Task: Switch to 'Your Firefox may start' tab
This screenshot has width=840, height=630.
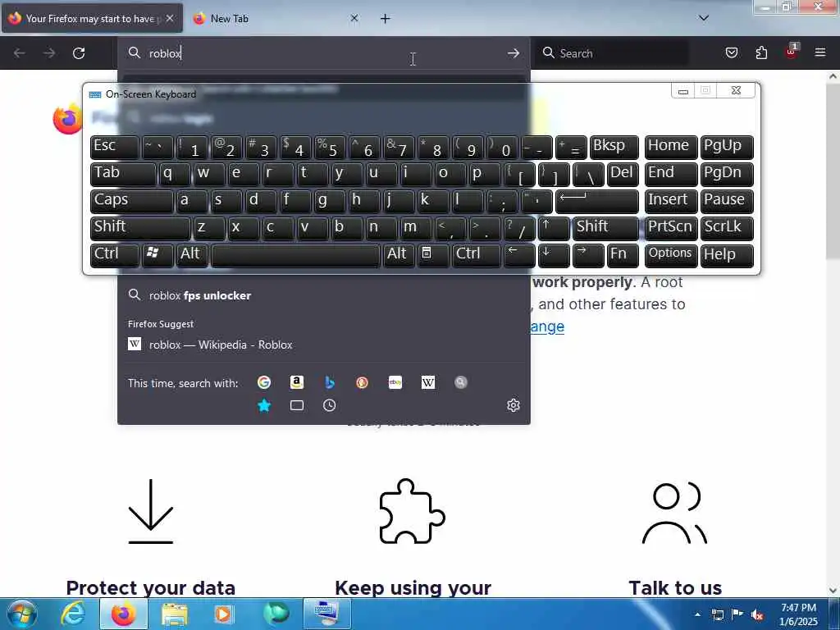Action: [x=92, y=18]
